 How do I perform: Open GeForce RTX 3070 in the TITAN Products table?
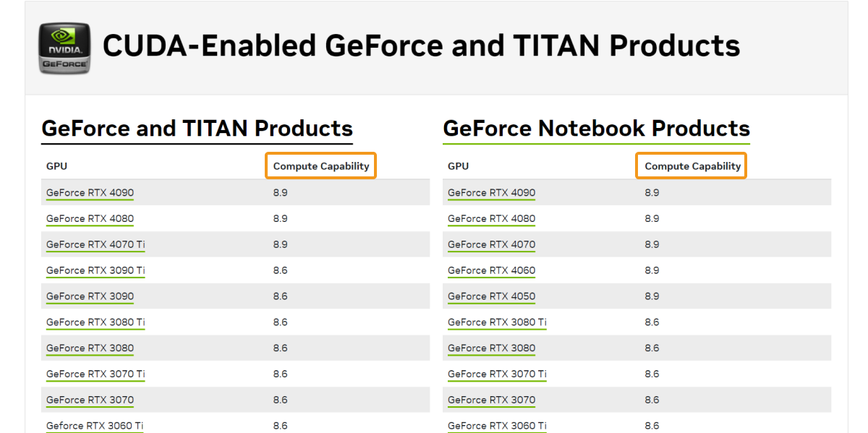[90, 400]
